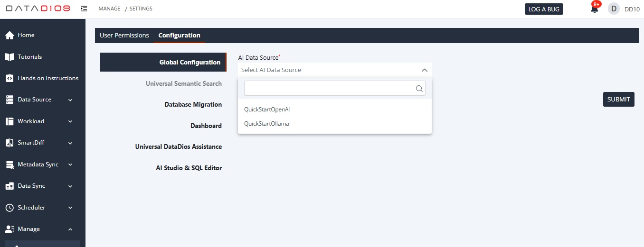
Task: Click the notification bell icon
Action: point(594,9)
